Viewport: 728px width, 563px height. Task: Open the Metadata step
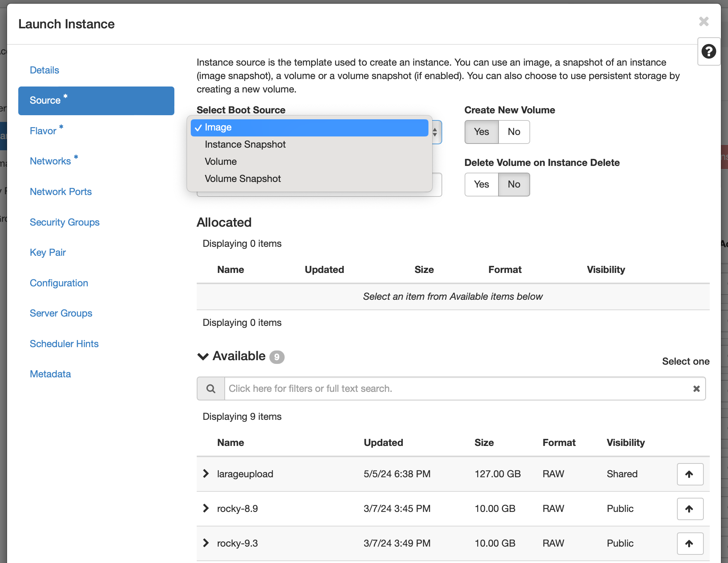click(50, 374)
